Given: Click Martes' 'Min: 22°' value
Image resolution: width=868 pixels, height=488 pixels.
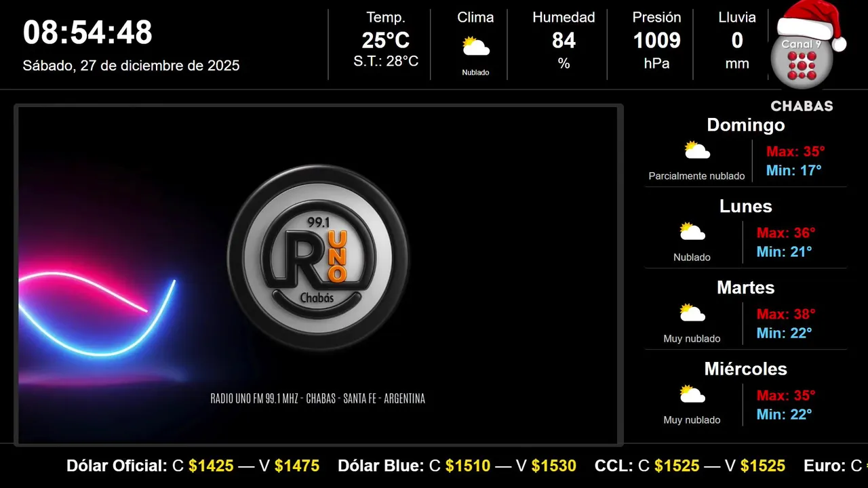Looking at the screenshot, I should pyautogui.click(x=785, y=333).
